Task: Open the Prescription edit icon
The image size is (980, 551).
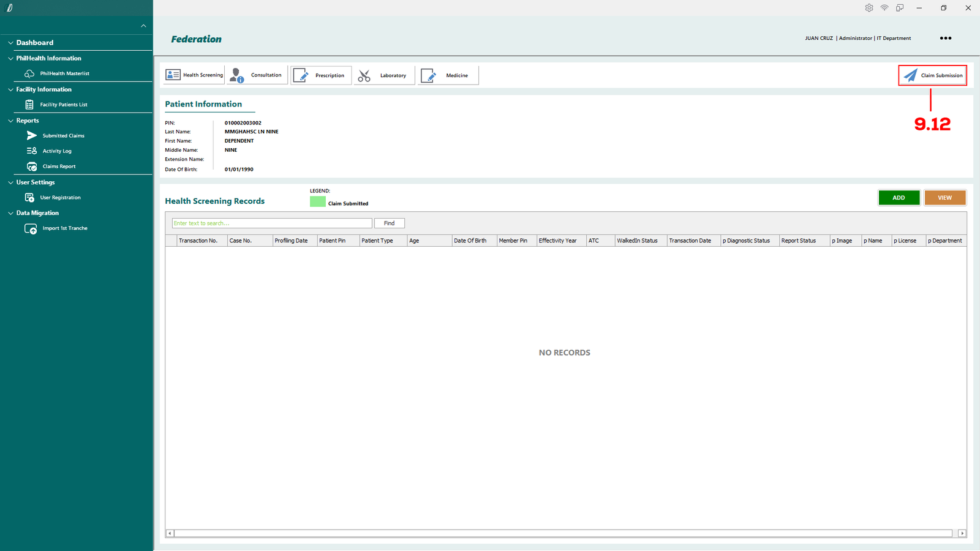Action: click(301, 75)
